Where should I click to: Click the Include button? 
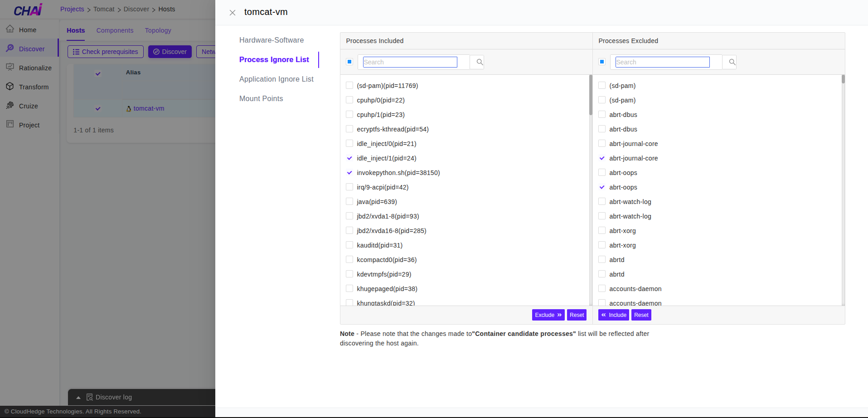(614, 315)
